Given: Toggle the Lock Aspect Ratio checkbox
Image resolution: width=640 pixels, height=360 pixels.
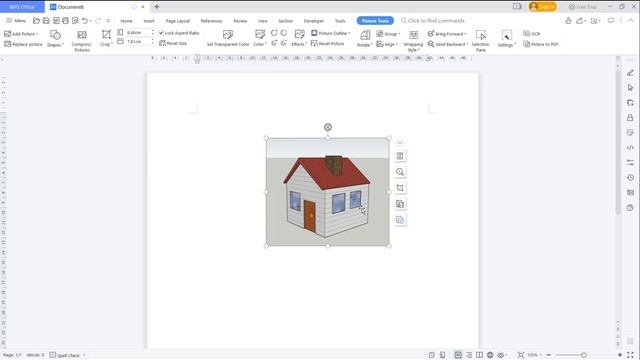Looking at the screenshot, I should (x=161, y=33).
